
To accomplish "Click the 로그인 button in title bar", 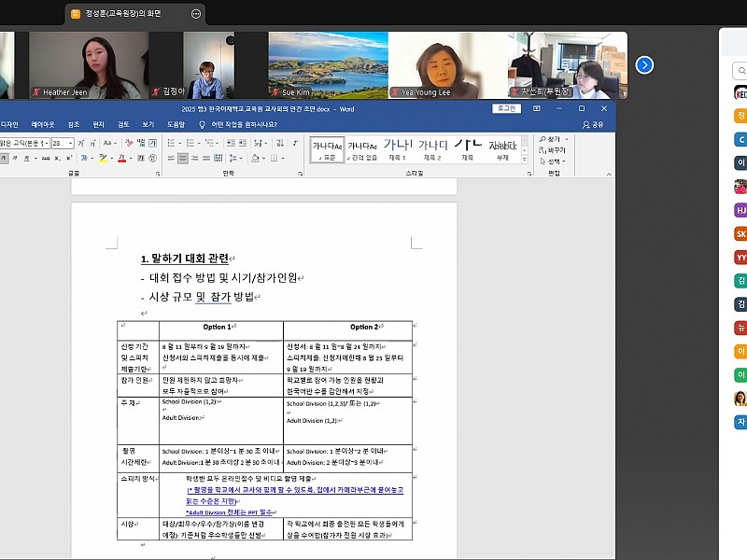I will [x=506, y=108].
